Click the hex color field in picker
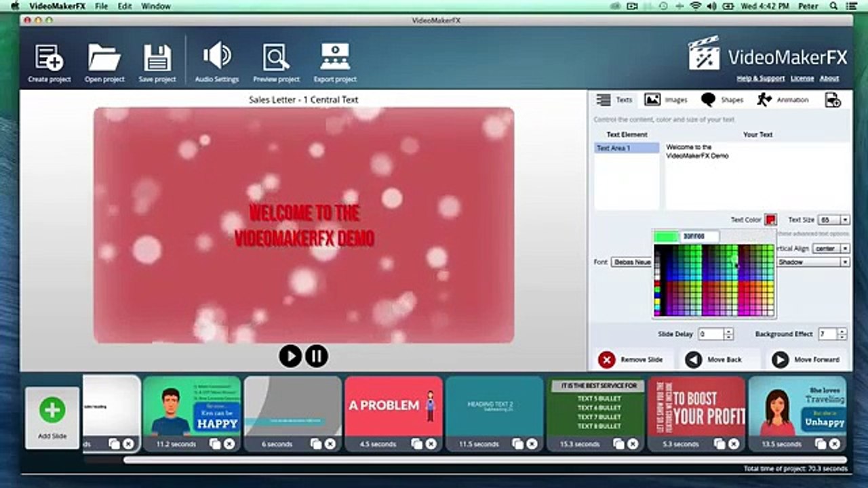868x488 pixels. point(699,237)
